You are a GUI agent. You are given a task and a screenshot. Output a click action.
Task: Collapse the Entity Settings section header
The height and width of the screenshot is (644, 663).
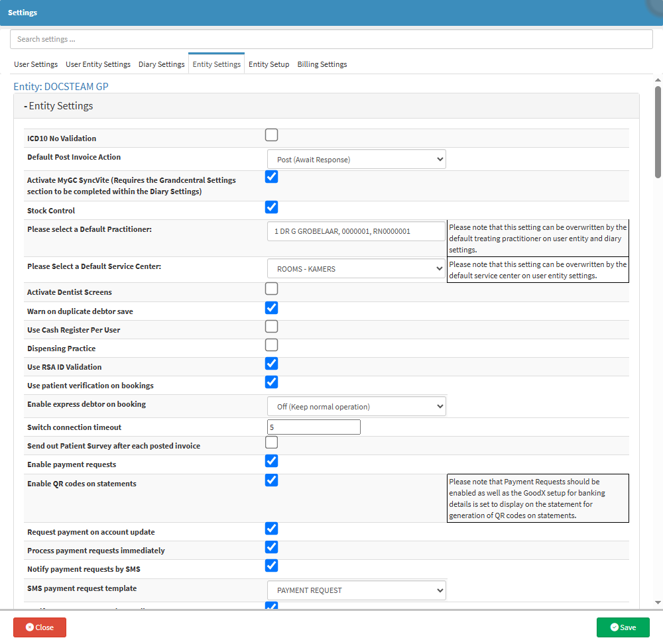coord(58,106)
